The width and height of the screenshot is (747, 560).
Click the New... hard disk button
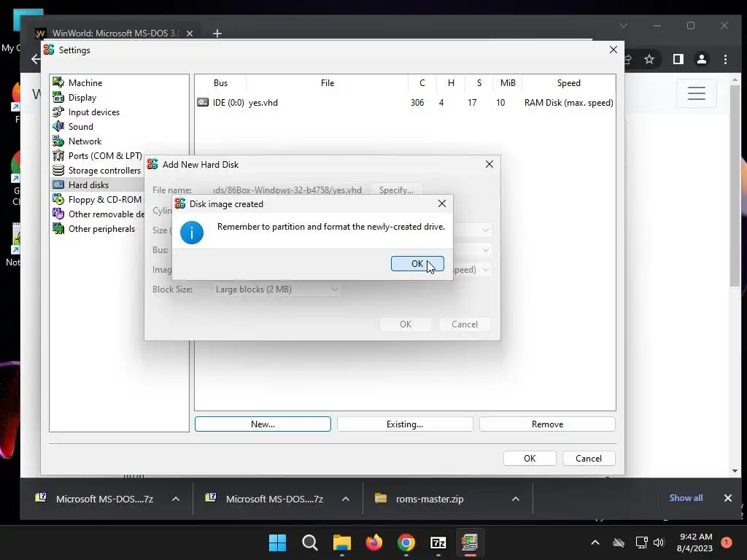[263, 424]
